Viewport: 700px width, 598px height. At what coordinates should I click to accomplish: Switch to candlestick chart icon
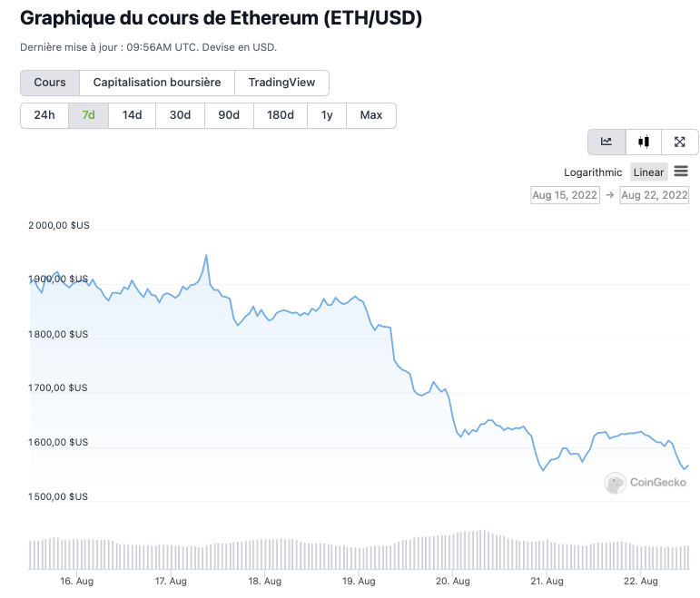click(644, 142)
